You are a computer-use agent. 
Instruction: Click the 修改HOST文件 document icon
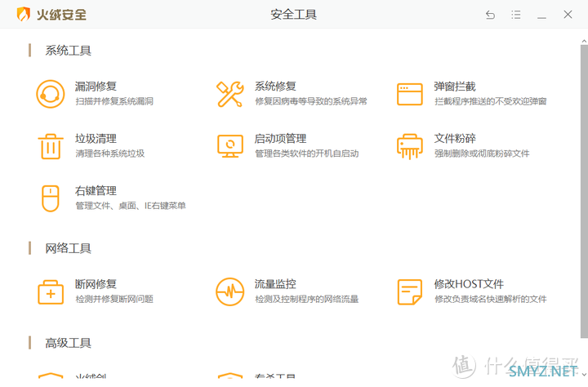click(409, 291)
